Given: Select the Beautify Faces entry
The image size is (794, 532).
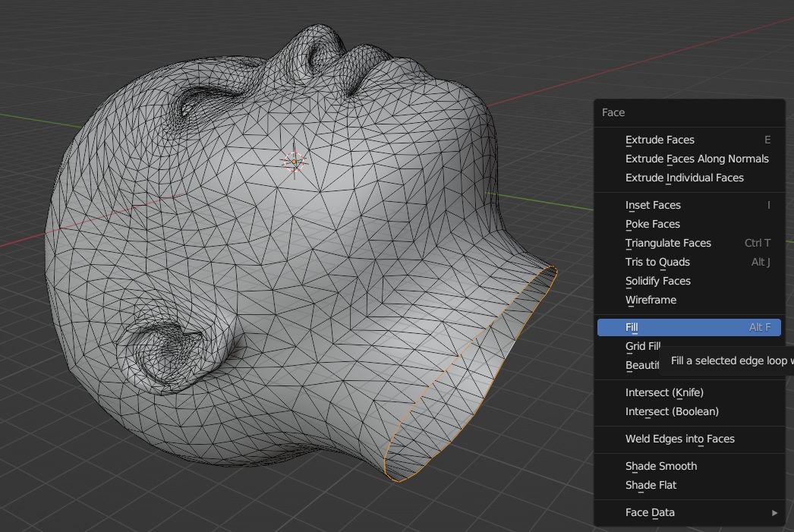Looking at the screenshot, I should pos(641,365).
